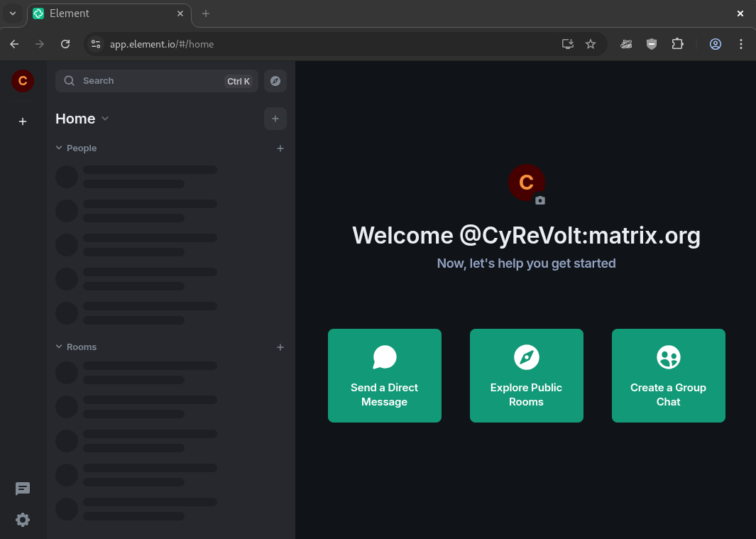Create a new space with plus icon

pos(23,121)
